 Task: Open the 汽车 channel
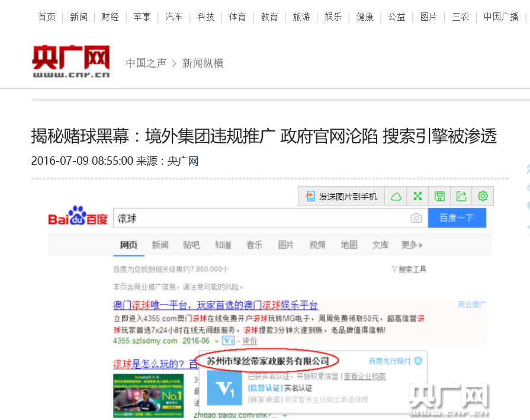[x=174, y=17]
